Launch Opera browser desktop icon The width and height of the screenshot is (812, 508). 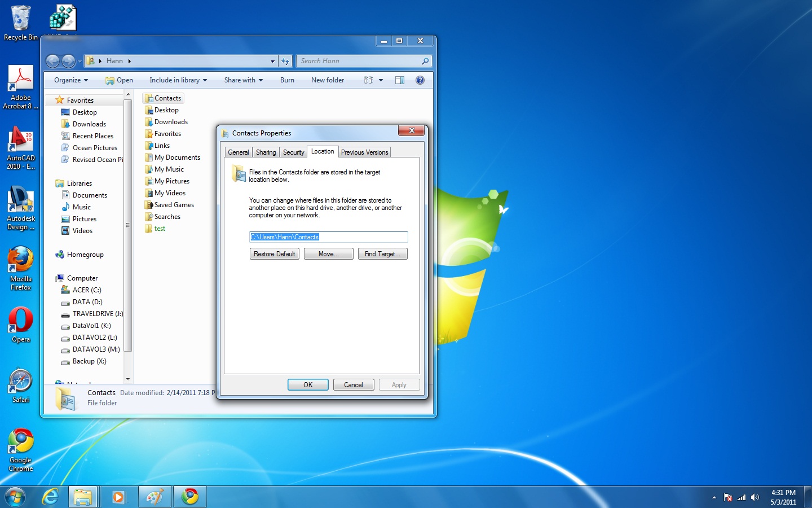click(21, 325)
